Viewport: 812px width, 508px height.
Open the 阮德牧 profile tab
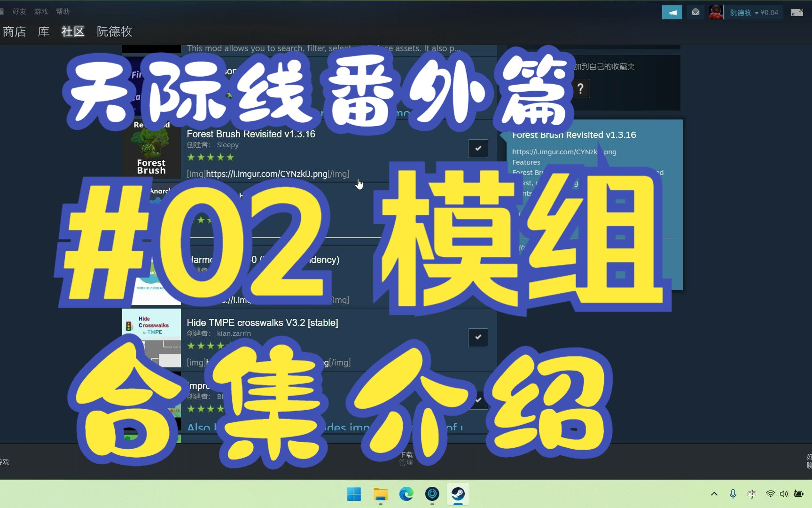click(114, 32)
